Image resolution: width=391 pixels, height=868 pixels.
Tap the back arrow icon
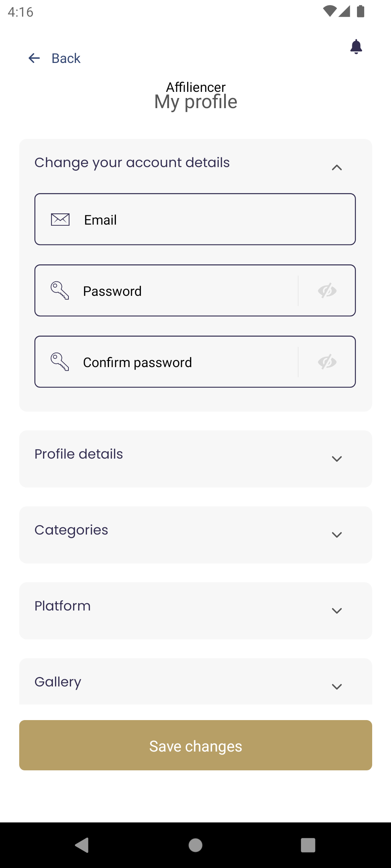(x=34, y=58)
